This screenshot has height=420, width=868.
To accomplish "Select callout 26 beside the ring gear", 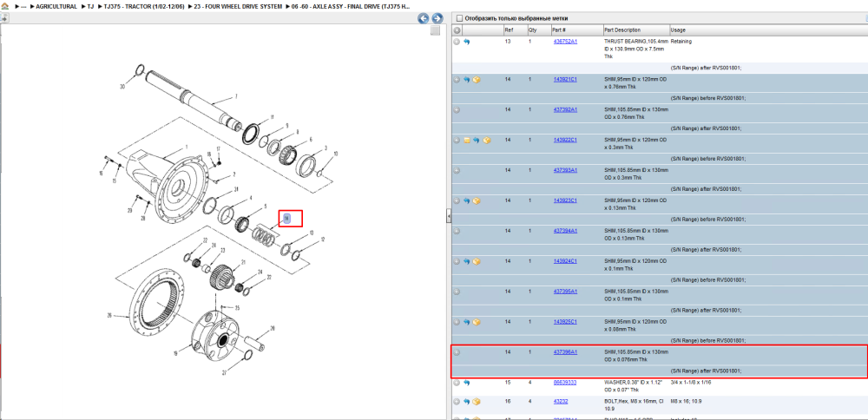I will tap(109, 315).
